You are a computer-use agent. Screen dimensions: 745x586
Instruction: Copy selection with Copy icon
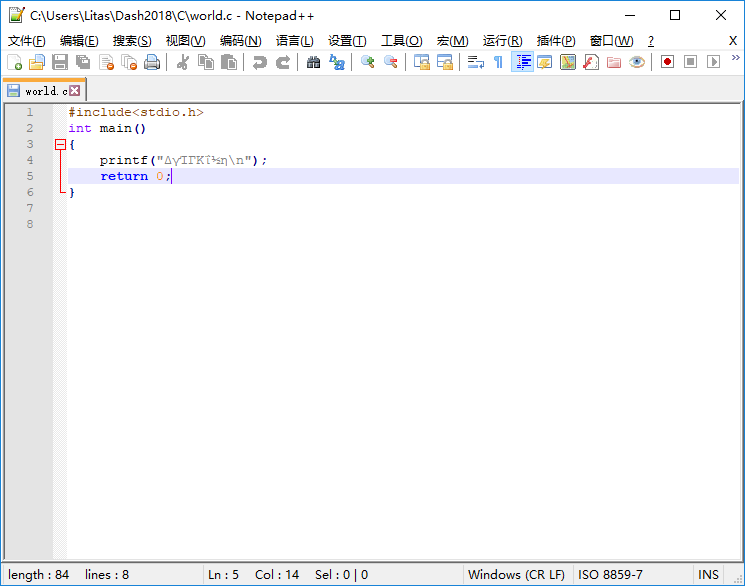(x=206, y=62)
